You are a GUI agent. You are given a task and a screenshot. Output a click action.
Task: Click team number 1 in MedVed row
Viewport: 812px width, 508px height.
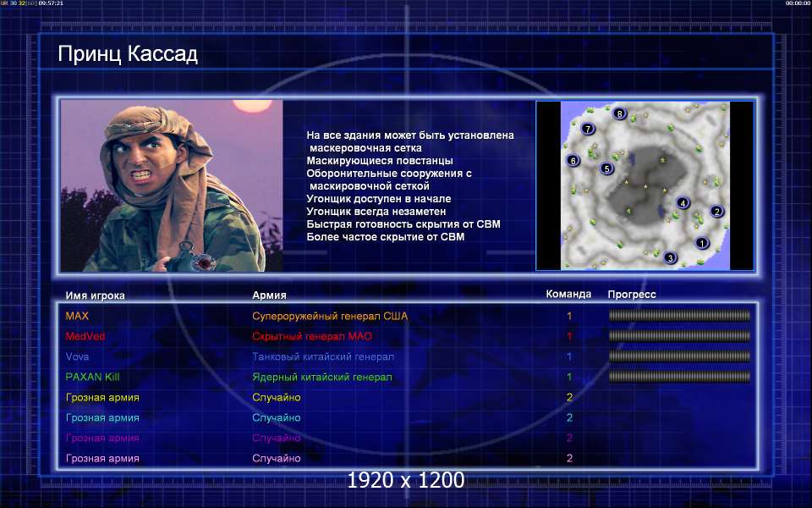[x=569, y=336]
